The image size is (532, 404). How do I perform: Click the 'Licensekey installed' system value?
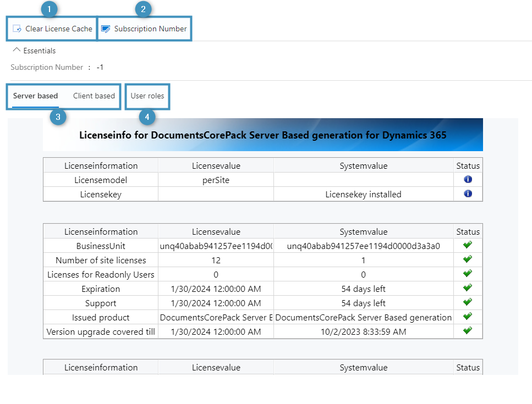pyautogui.click(x=363, y=195)
